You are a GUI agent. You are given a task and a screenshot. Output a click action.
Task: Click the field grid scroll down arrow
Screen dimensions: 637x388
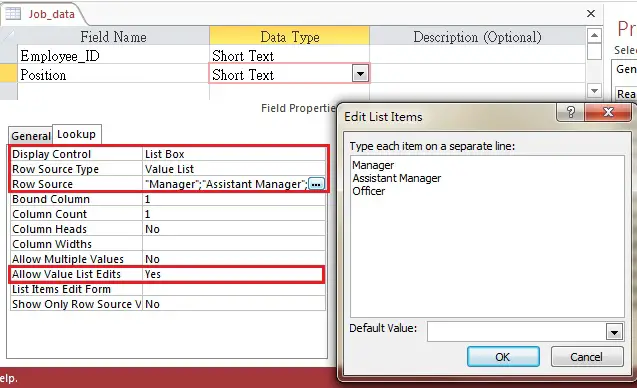[594, 91]
